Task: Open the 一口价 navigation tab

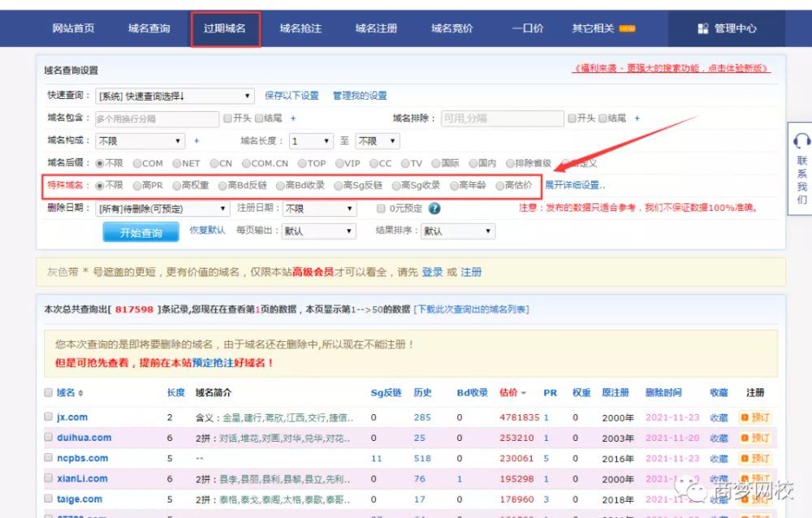Action: [528, 28]
